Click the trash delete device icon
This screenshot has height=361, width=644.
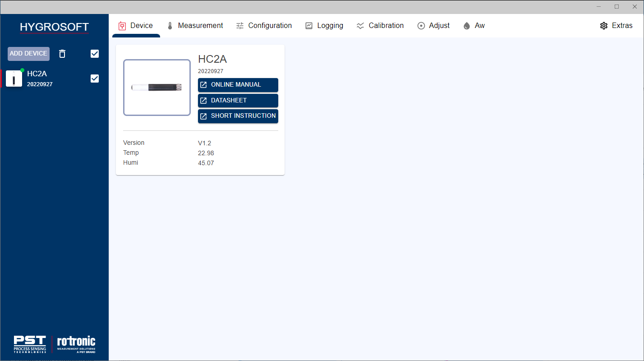pyautogui.click(x=62, y=54)
